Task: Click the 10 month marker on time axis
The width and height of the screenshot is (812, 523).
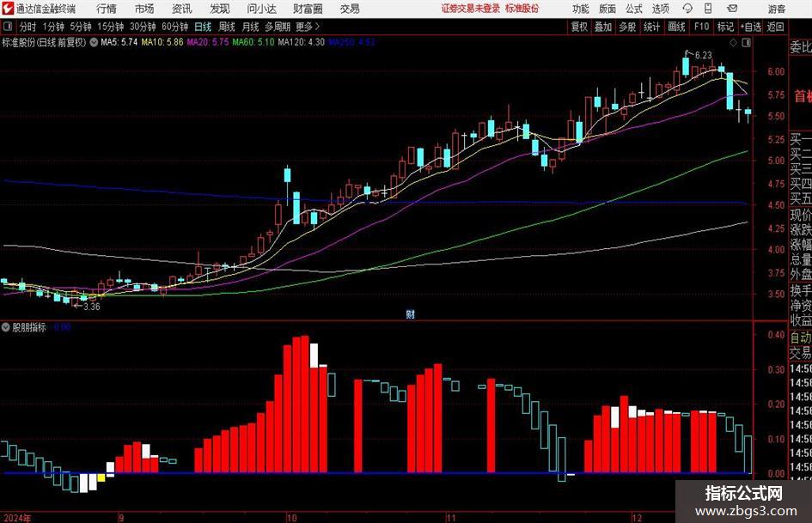Action: coord(291,518)
